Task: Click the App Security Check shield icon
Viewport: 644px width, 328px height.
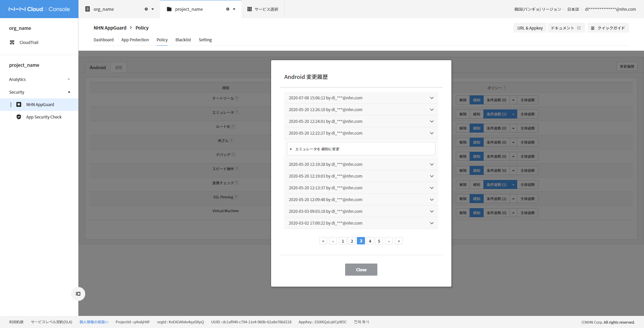Action: (x=19, y=117)
